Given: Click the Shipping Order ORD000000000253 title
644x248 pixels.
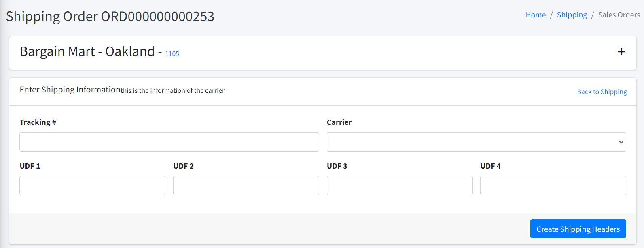Looking at the screenshot, I should pos(110,16).
